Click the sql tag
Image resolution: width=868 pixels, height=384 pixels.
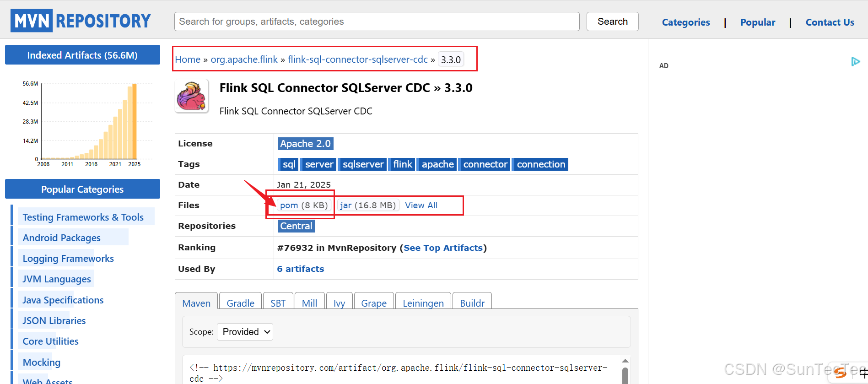click(289, 164)
